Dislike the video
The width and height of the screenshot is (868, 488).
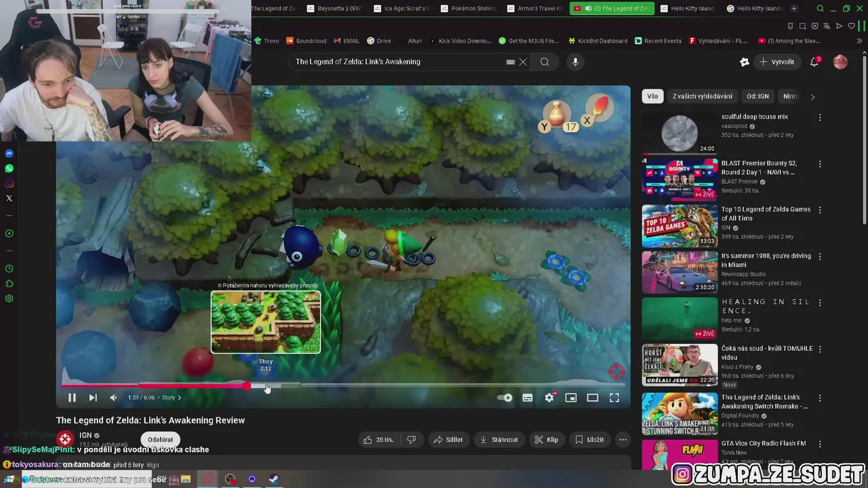(411, 440)
